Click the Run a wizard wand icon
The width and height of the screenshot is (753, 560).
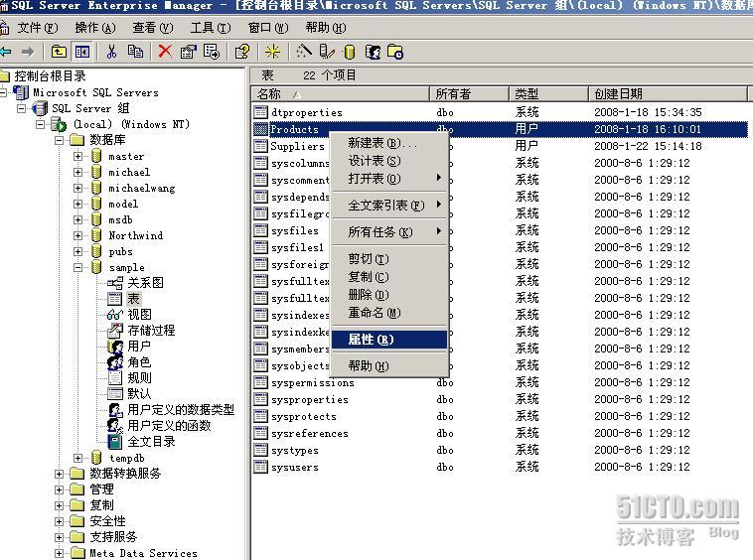point(304,52)
